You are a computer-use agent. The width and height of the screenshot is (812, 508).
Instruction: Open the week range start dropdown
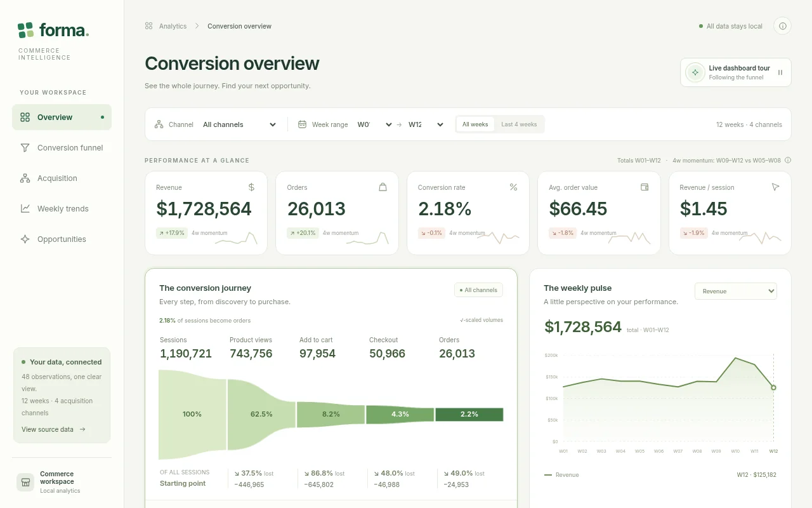pyautogui.click(x=375, y=124)
